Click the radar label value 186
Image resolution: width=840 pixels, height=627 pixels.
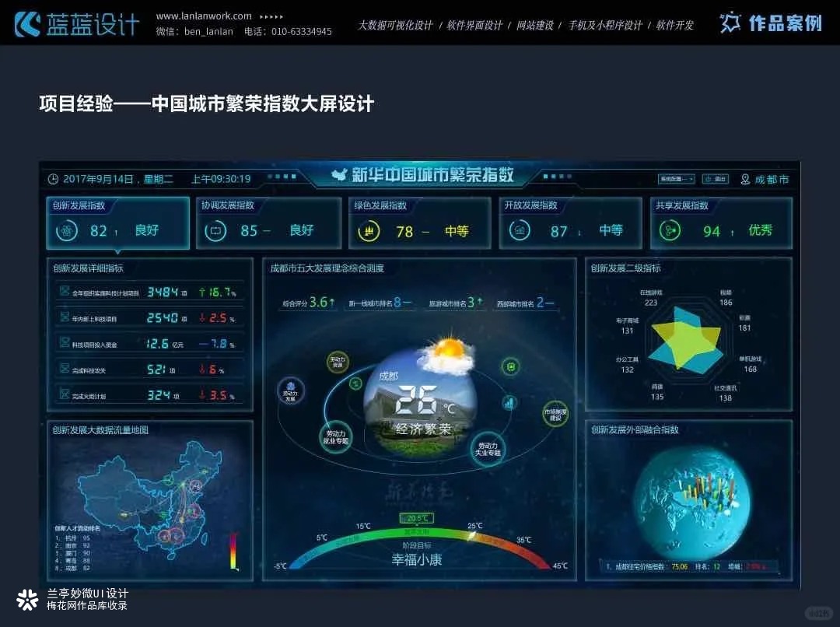click(x=726, y=303)
